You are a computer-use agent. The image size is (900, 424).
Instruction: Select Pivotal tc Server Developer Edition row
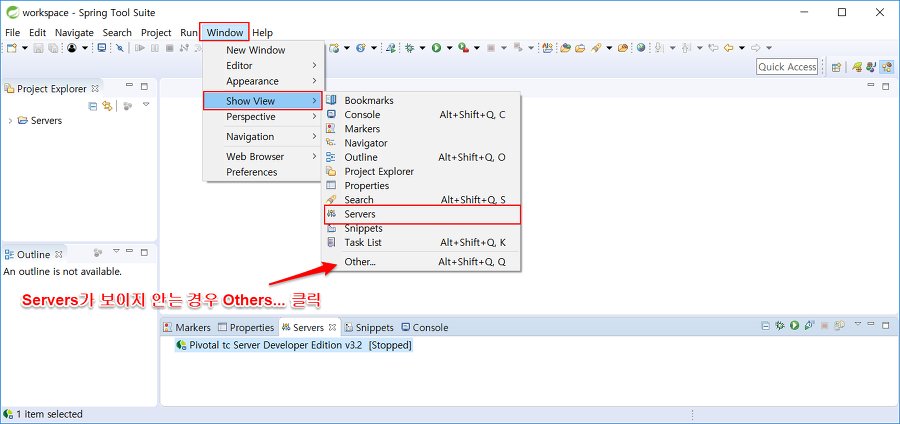point(294,345)
